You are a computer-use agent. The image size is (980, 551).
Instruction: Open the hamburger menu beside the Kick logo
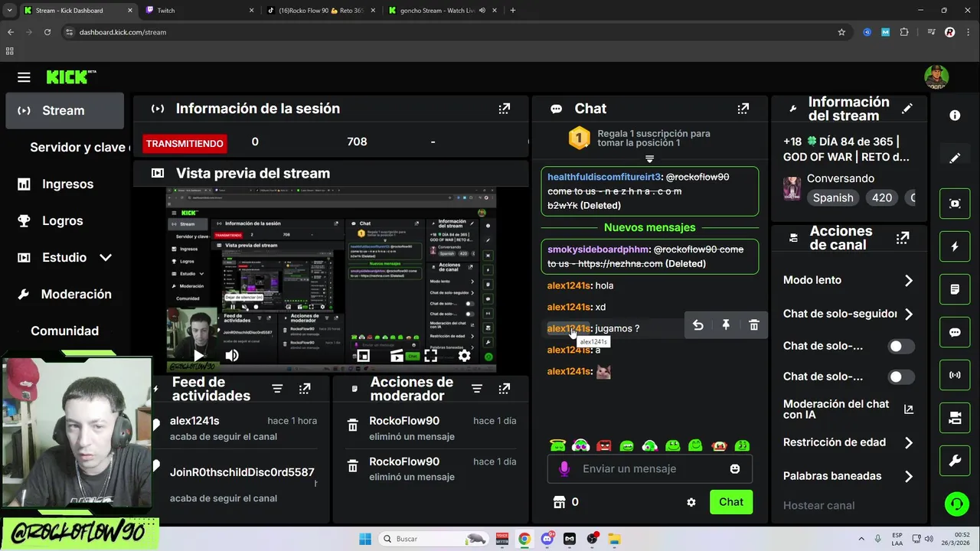pos(24,77)
